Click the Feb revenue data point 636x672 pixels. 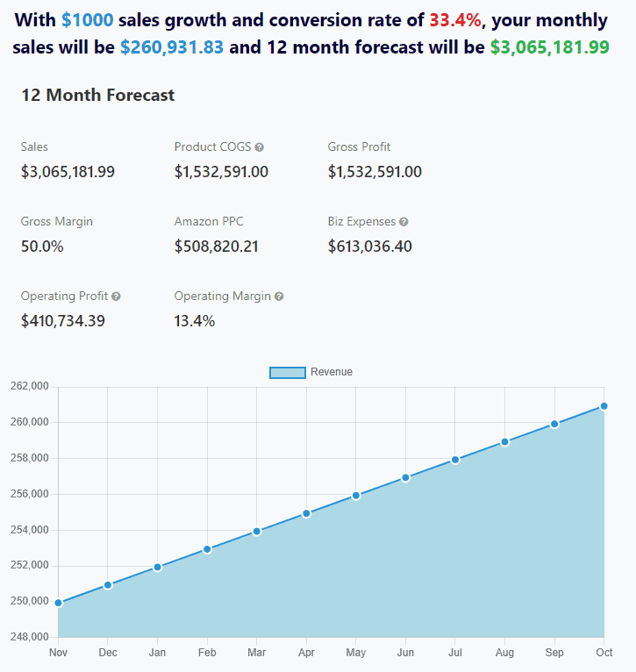coord(207,549)
